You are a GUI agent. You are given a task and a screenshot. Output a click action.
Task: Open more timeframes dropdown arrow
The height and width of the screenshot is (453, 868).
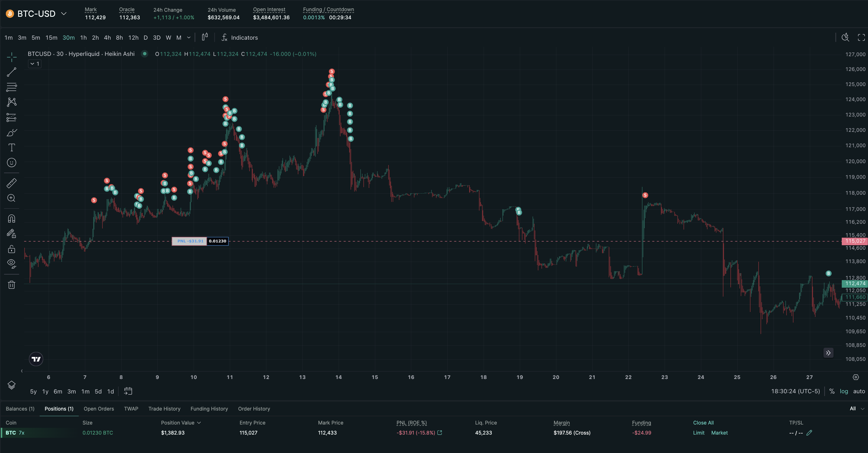(189, 37)
